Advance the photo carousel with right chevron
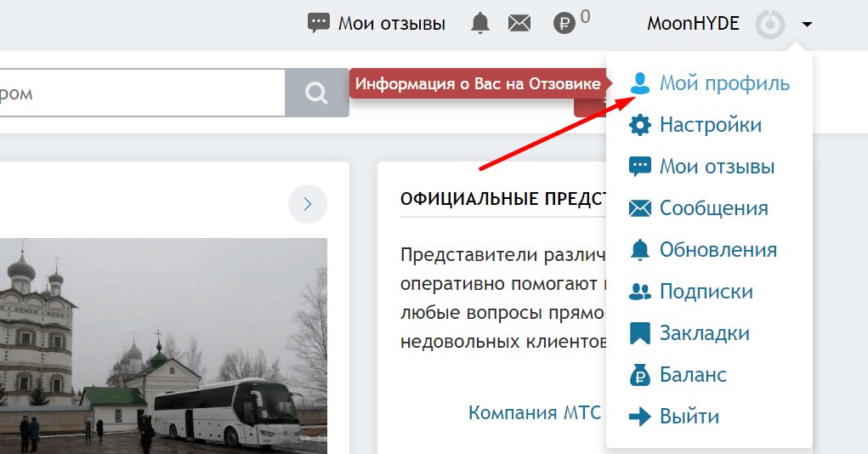Viewport: 868px width, 454px height. 308,204
